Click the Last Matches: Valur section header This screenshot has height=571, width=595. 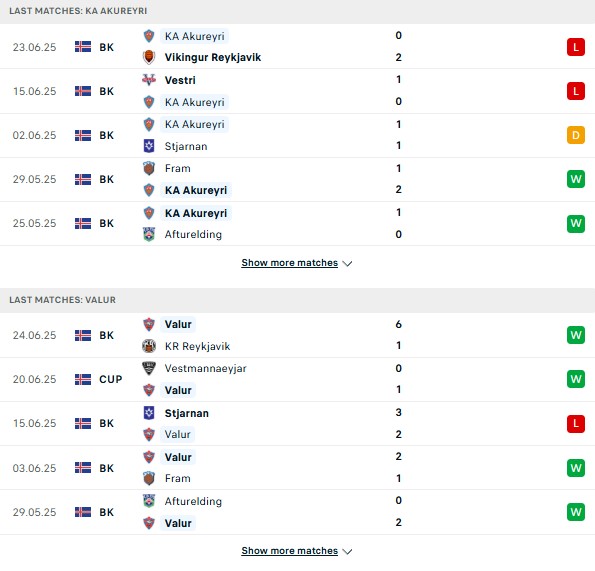[x=298, y=300]
